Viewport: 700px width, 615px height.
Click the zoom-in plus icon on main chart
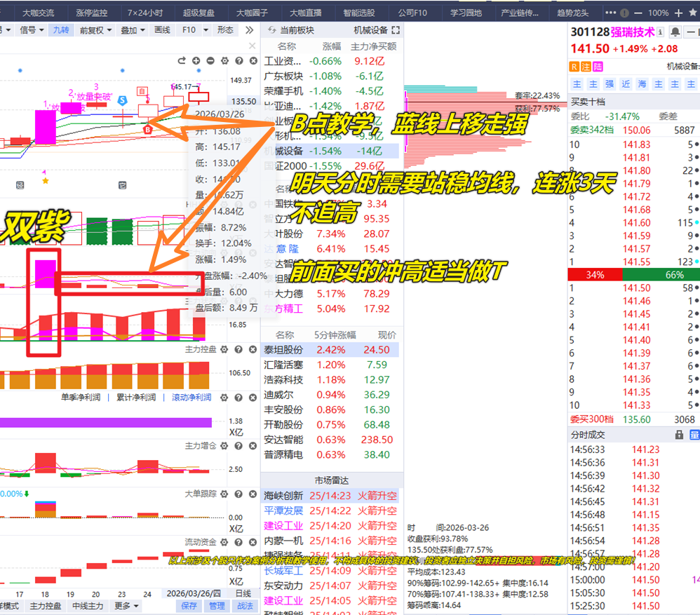196,62
